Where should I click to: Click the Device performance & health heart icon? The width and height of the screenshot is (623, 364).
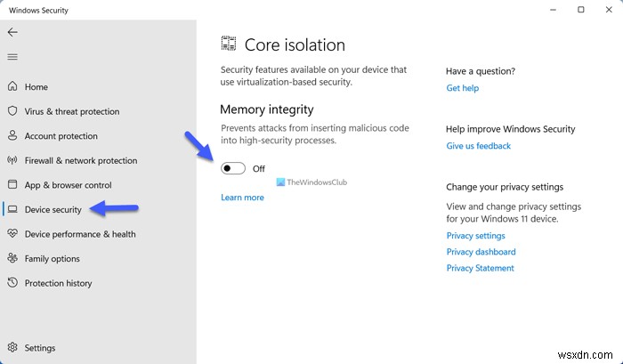[x=12, y=234]
